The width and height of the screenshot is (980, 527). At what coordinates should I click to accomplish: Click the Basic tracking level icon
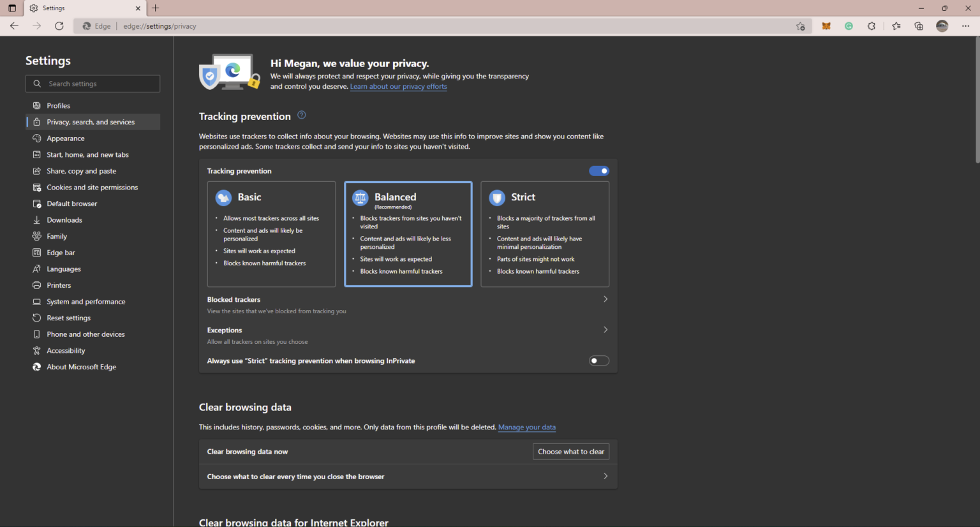click(223, 198)
